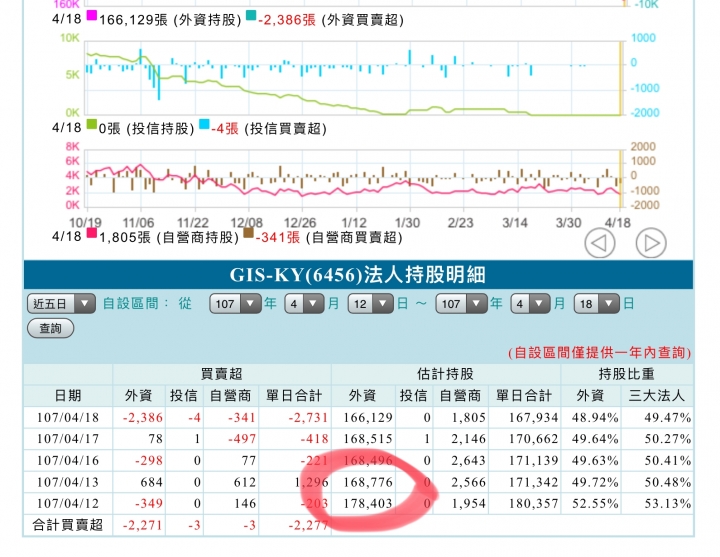Open the end year 107 dropdown
The height and width of the screenshot is (557, 720).
tap(461, 304)
